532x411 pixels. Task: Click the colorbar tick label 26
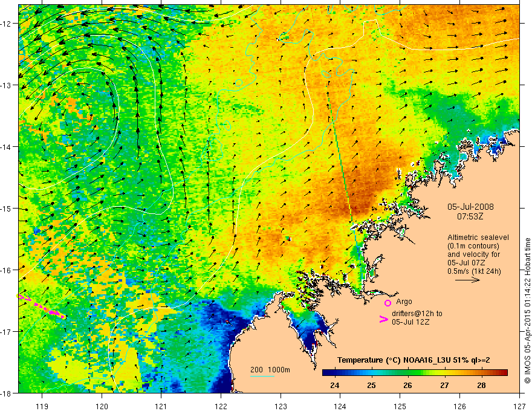point(408,385)
